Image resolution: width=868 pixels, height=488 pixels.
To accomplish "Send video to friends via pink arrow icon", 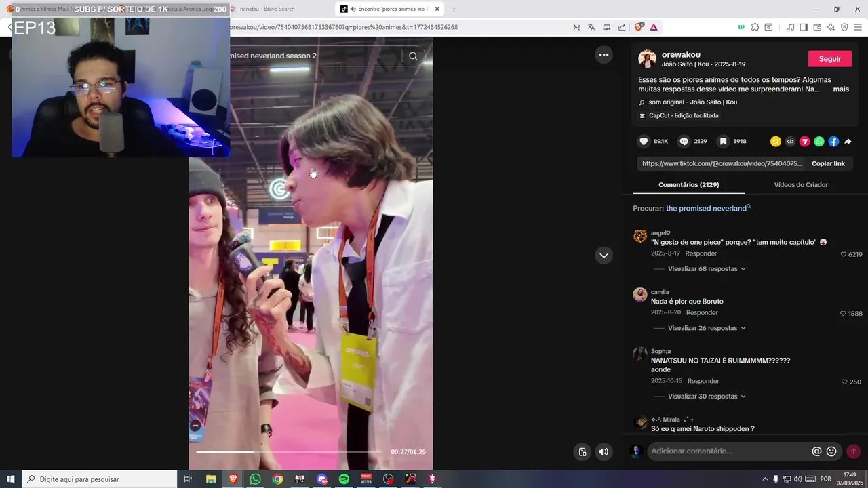I will tap(805, 142).
